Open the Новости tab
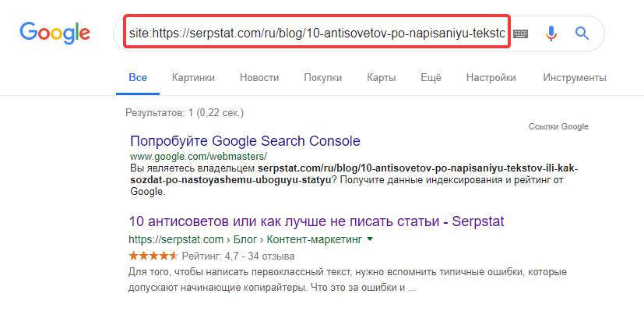The width and height of the screenshot is (644, 336). 259,78
